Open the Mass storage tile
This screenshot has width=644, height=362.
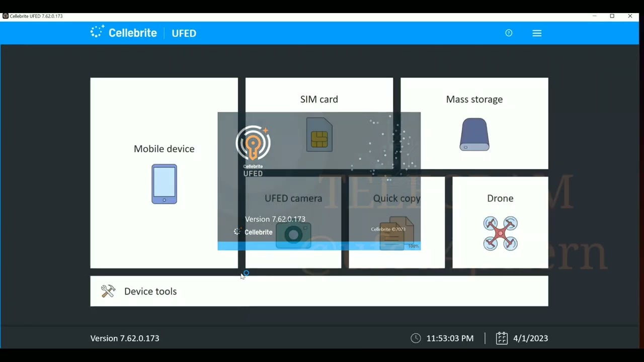pyautogui.click(x=474, y=123)
